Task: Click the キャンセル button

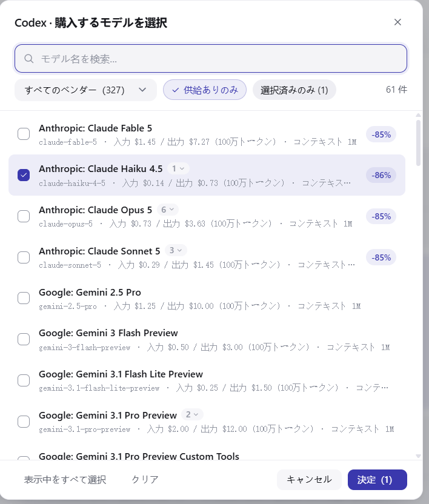Action: point(309,480)
